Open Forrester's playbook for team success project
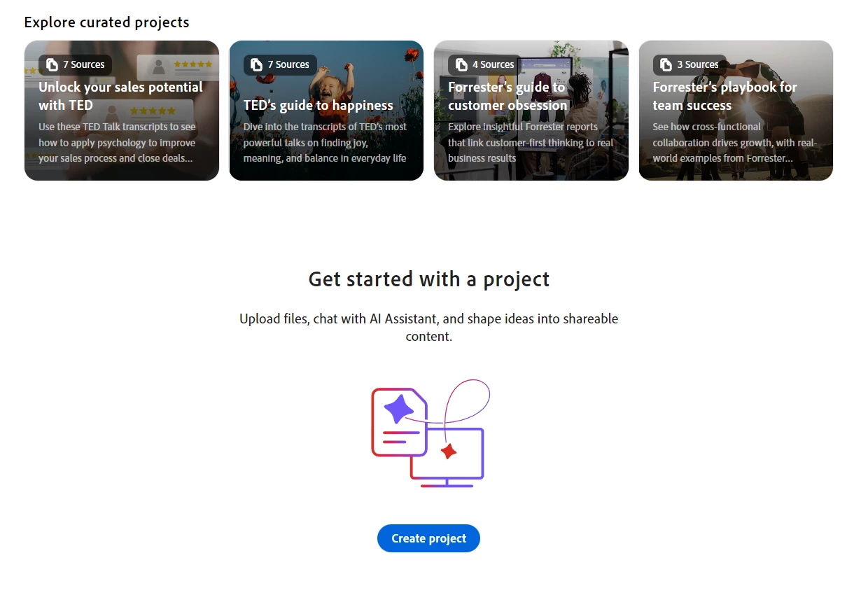 point(736,111)
